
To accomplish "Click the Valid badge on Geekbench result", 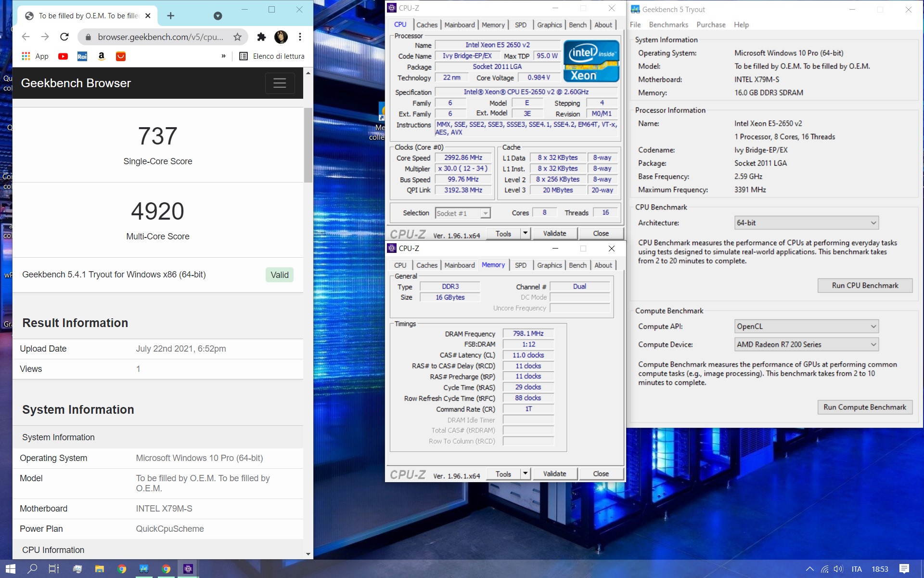I will (x=280, y=275).
